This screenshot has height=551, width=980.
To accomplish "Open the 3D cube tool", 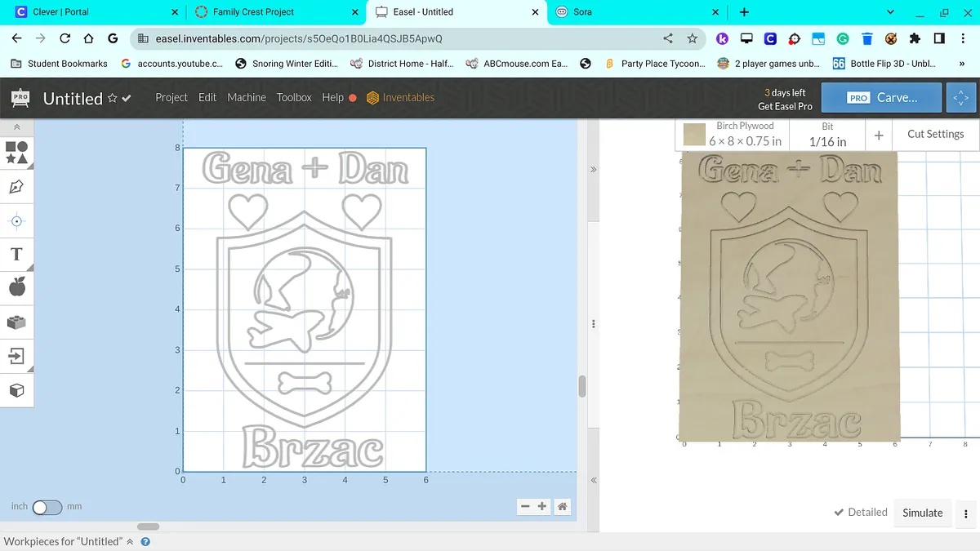I will tap(16, 390).
